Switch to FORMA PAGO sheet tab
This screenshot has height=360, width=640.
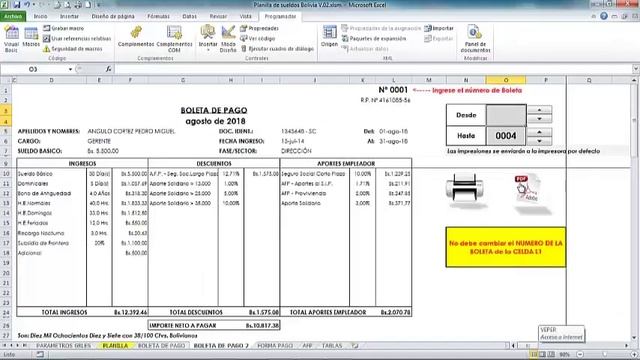pyautogui.click(x=275, y=346)
